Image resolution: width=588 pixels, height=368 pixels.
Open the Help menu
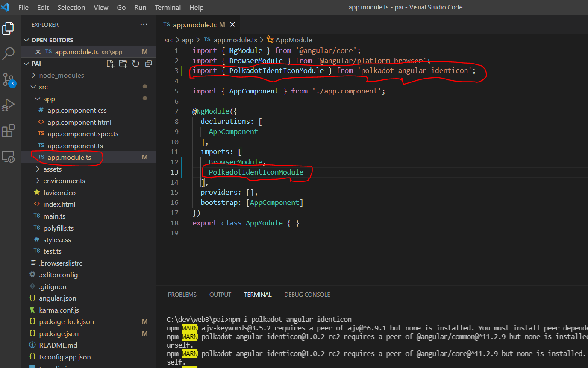pyautogui.click(x=196, y=7)
